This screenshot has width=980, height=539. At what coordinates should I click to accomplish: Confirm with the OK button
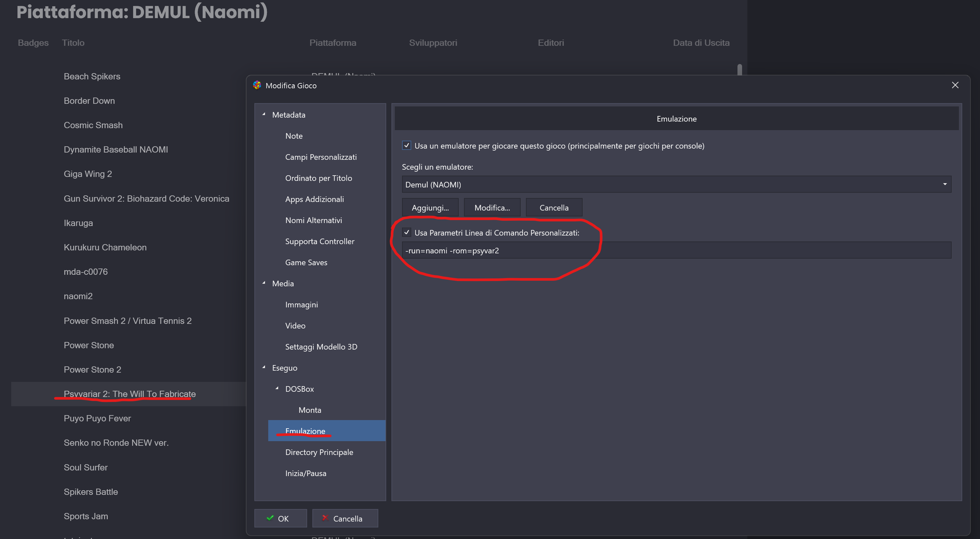280,519
